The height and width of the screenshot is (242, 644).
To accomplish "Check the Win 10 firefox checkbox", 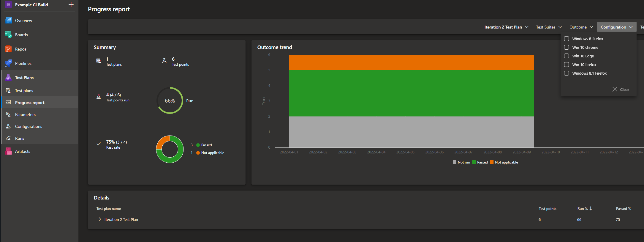I will [567, 65].
